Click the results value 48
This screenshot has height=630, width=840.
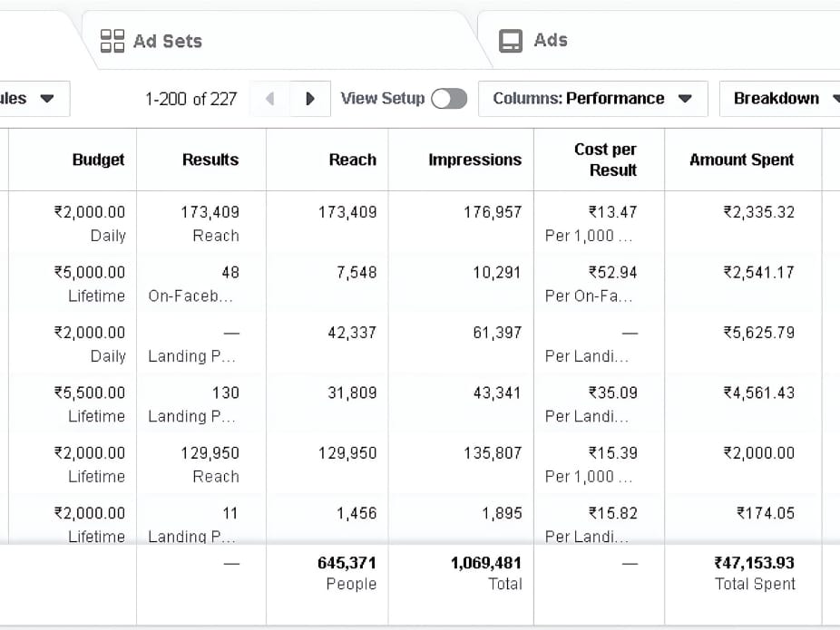click(230, 273)
